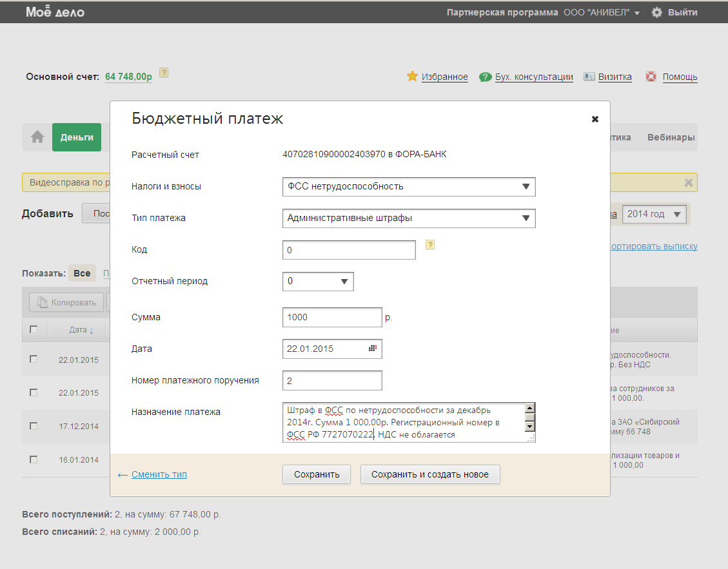Open Избранное with the star icon
Screen dimensions: 728x569
pos(413,77)
